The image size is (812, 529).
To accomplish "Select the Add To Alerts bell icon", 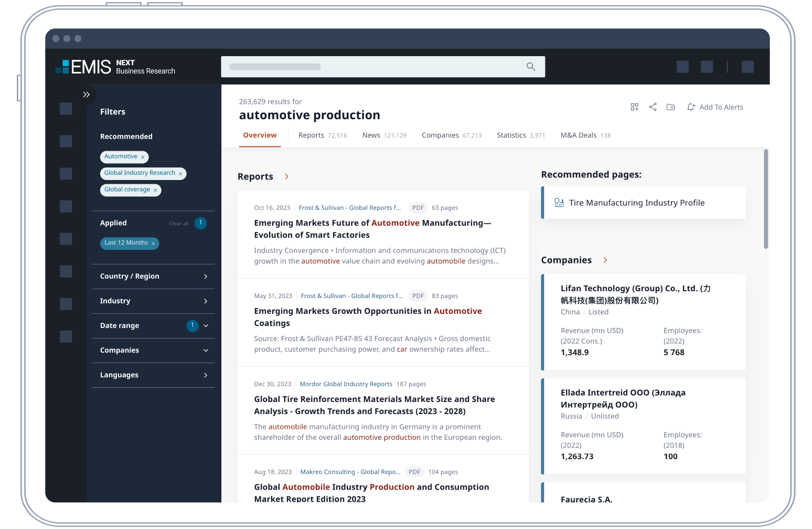I will 691,107.
